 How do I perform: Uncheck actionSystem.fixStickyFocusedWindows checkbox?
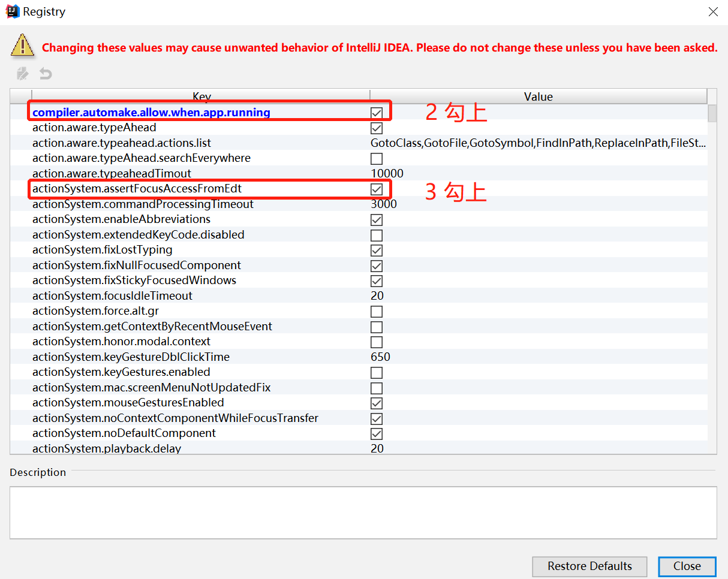[377, 281]
